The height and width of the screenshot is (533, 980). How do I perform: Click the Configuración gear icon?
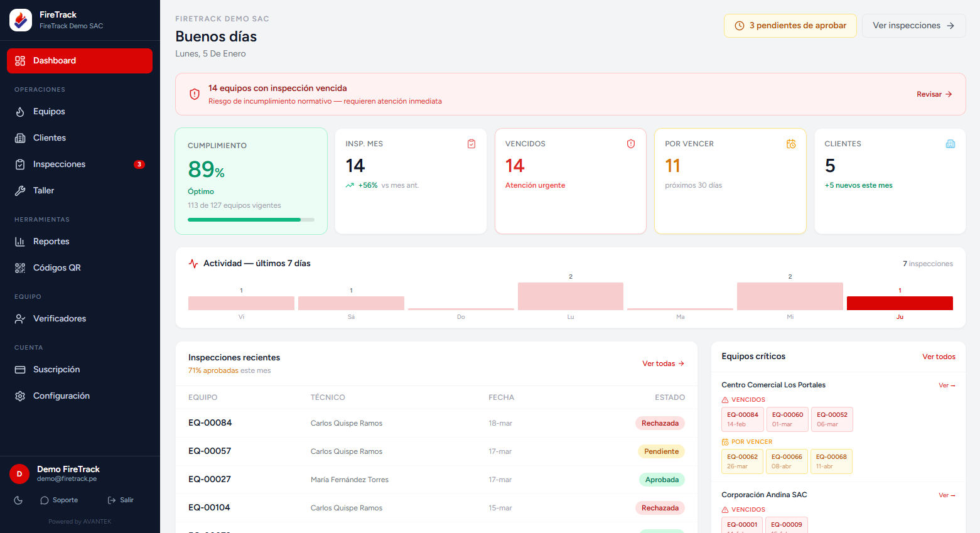tap(20, 396)
